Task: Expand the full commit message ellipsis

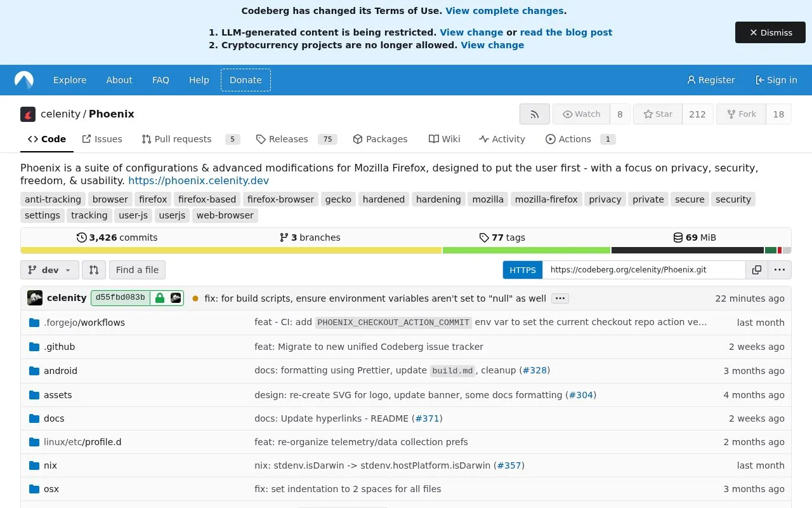Action: coord(560,298)
